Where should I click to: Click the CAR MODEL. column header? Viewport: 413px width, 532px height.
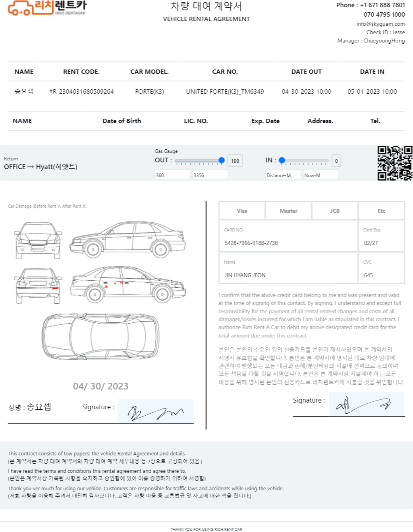tap(149, 72)
